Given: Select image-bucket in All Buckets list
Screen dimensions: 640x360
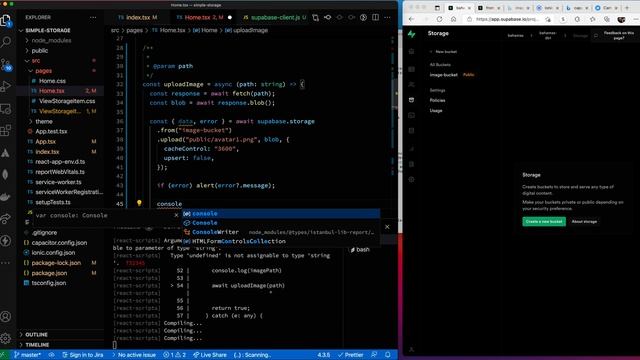Looking at the screenshot, I should point(444,75).
